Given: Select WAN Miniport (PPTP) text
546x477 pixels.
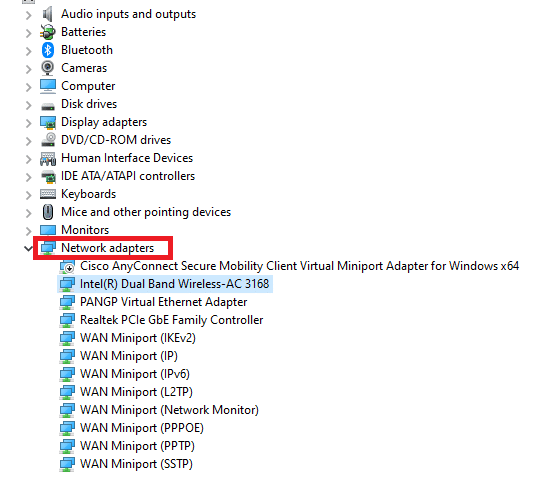Looking at the screenshot, I should [x=137, y=446].
